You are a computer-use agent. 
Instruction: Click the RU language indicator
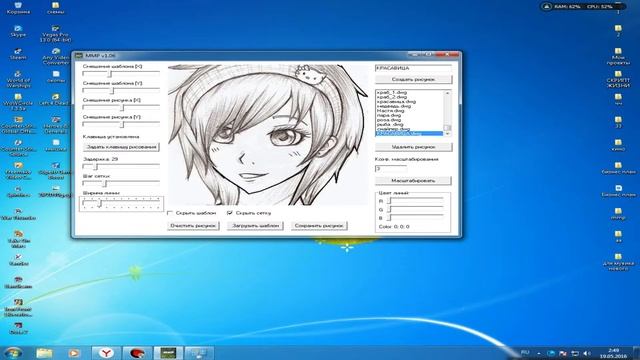tap(525, 352)
